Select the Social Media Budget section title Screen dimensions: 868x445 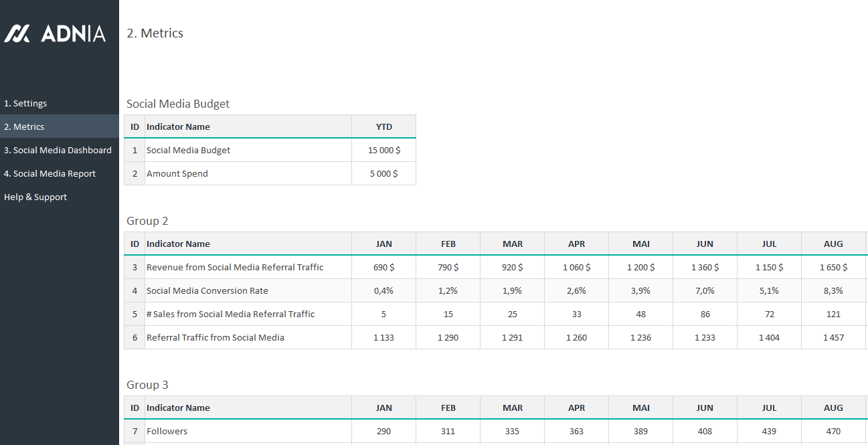point(178,104)
